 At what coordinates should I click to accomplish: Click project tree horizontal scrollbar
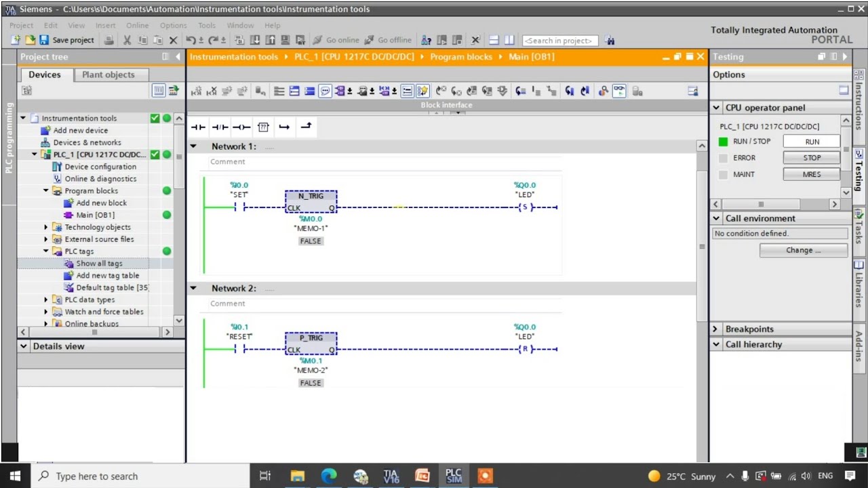point(94,332)
